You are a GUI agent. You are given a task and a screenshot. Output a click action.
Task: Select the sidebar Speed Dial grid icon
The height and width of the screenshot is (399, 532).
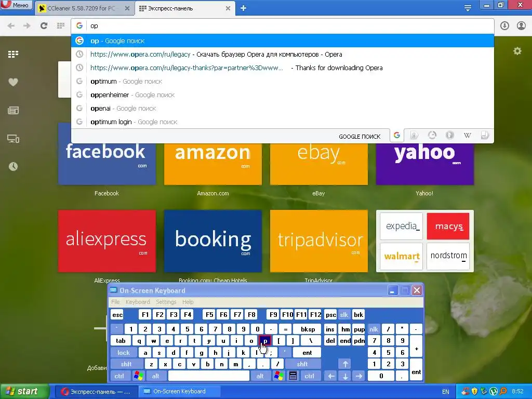pos(13,54)
